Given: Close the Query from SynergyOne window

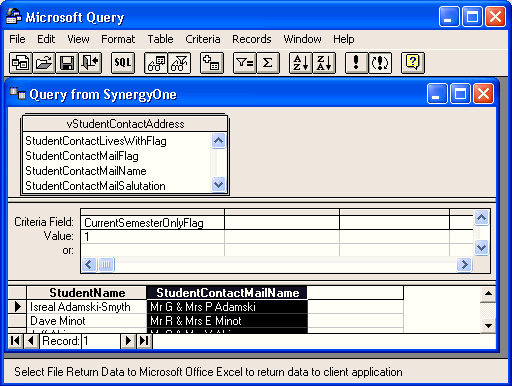Looking at the screenshot, I should click(x=484, y=94).
